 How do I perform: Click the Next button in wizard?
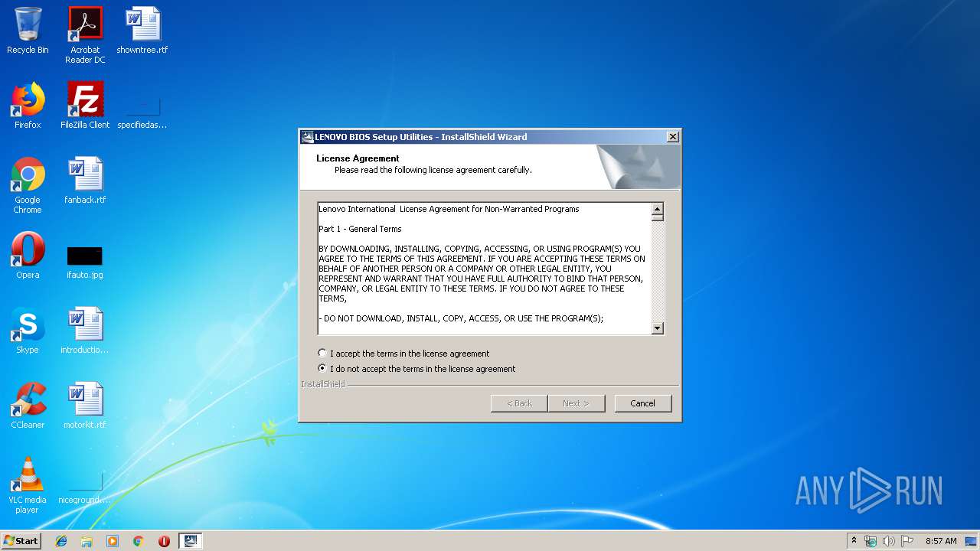coord(576,403)
